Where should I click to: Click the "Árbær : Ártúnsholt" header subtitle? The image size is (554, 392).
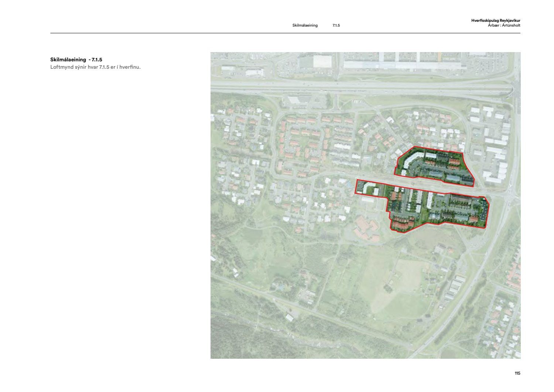pyautogui.click(x=504, y=25)
